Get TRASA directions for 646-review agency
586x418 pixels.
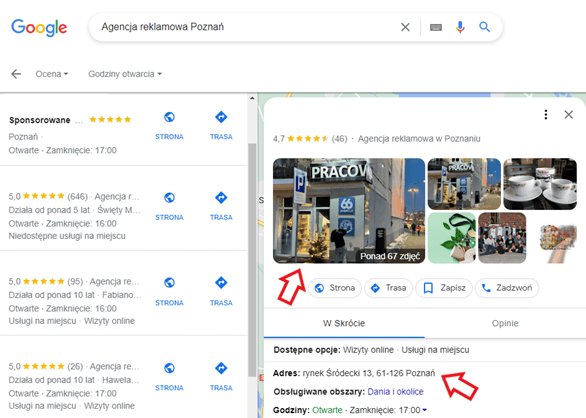(x=221, y=206)
